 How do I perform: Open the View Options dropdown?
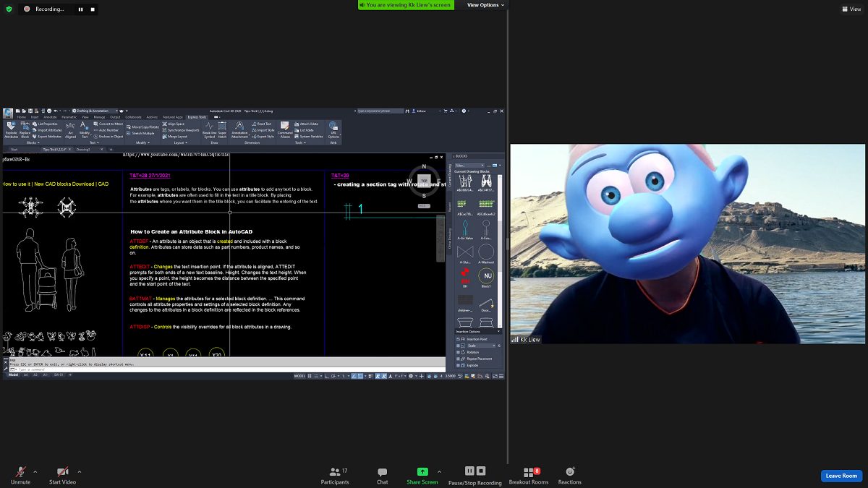tap(486, 5)
